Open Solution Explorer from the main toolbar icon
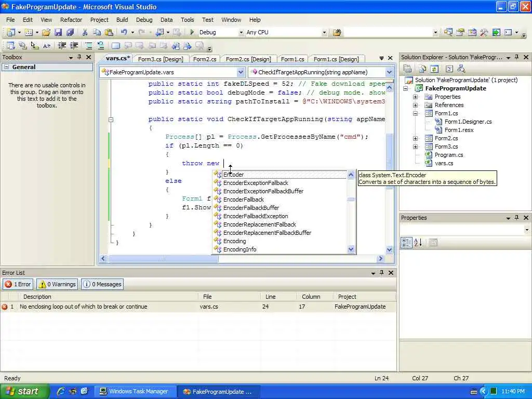This screenshot has height=399, width=532. click(448, 32)
